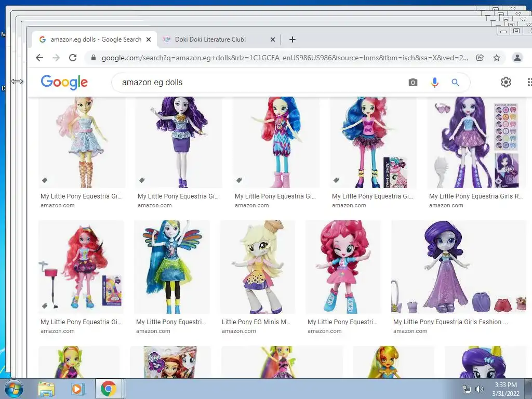The height and width of the screenshot is (399, 532).
Task: Start voice search with microphone icon
Action: 435,83
